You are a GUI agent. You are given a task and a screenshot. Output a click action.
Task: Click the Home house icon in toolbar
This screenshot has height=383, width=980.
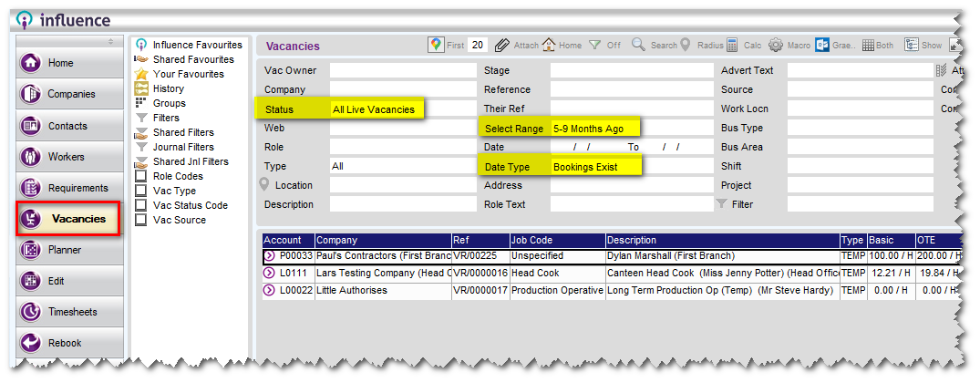click(x=549, y=45)
